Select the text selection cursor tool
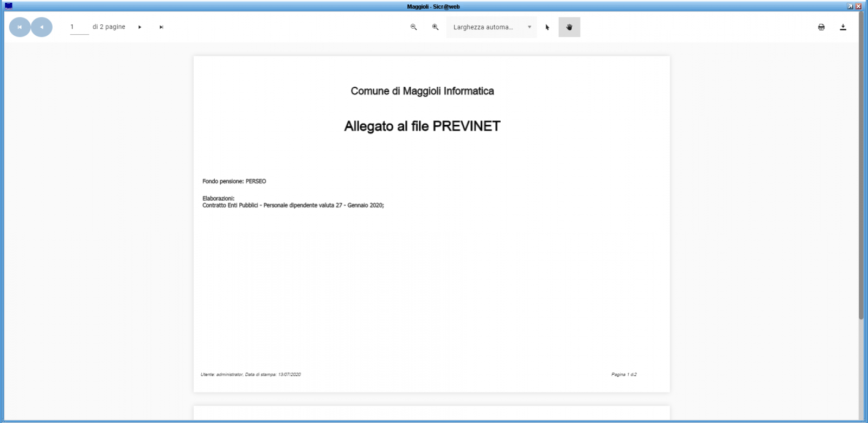The image size is (868, 423). tap(547, 27)
